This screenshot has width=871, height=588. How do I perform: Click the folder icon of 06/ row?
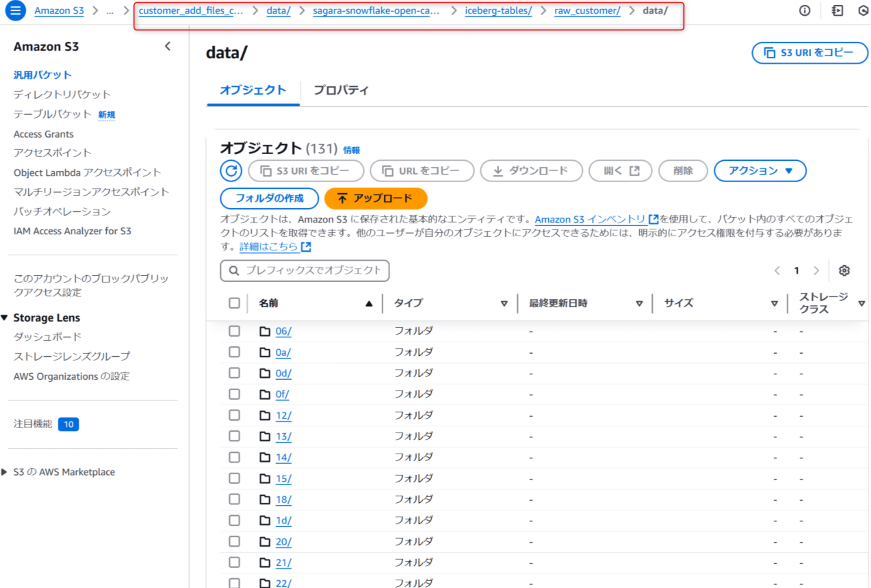tap(265, 331)
